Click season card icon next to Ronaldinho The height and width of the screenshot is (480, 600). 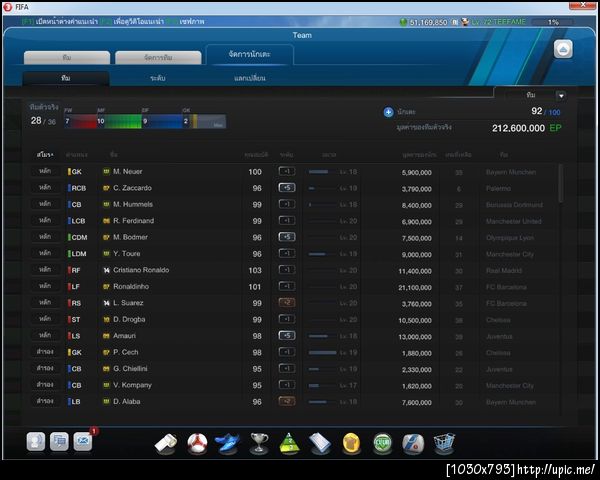click(x=106, y=287)
